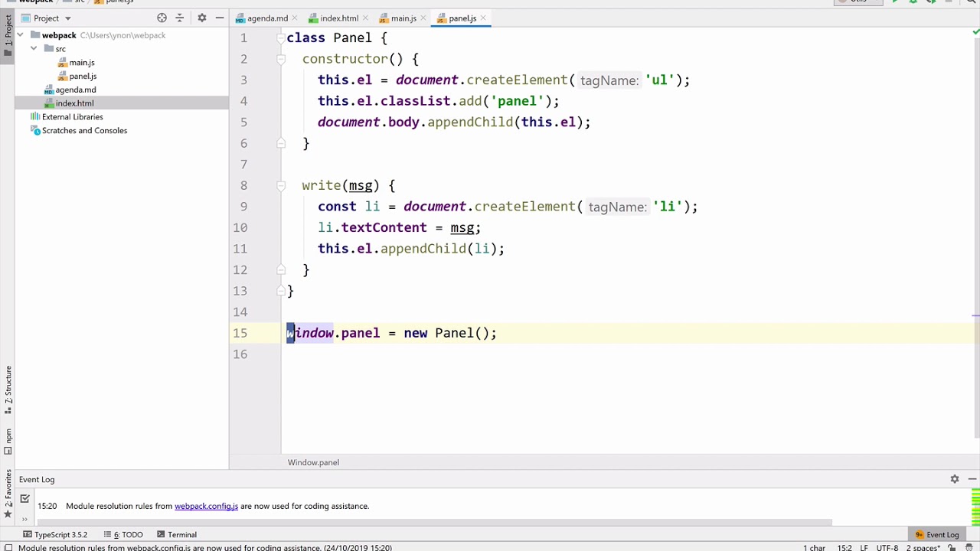
Task: Click line number 15 in gutter
Action: tap(240, 333)
